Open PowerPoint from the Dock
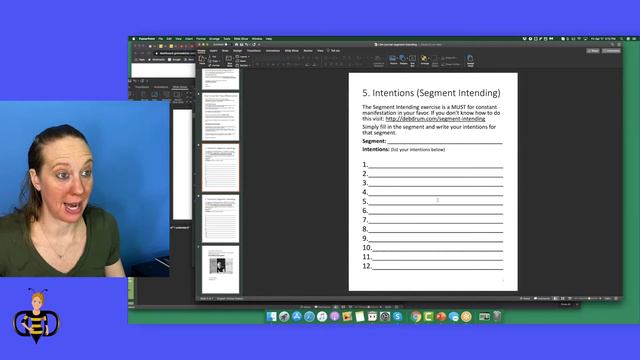The width and height of the screenshot is (640, 360). 441,316
